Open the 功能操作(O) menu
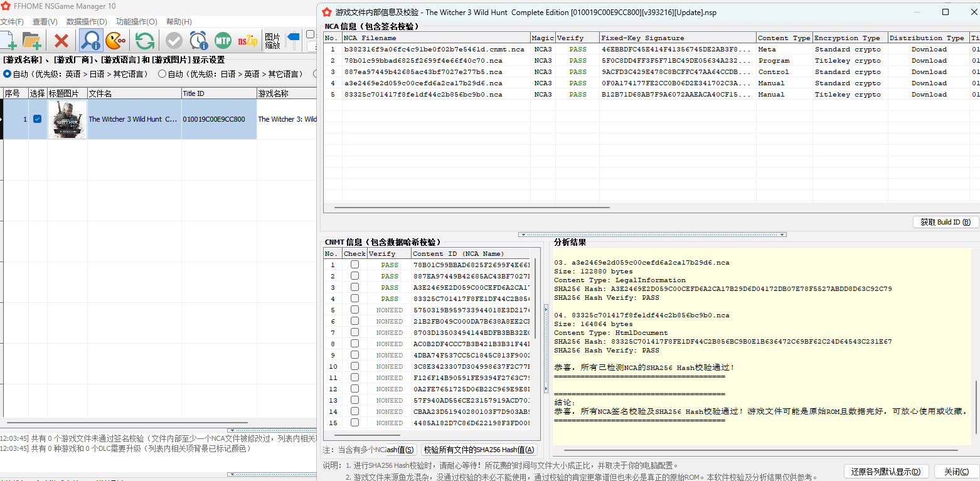Image resolution: width=980 pixels, height=481 pixels. click(x=136, y=22)
